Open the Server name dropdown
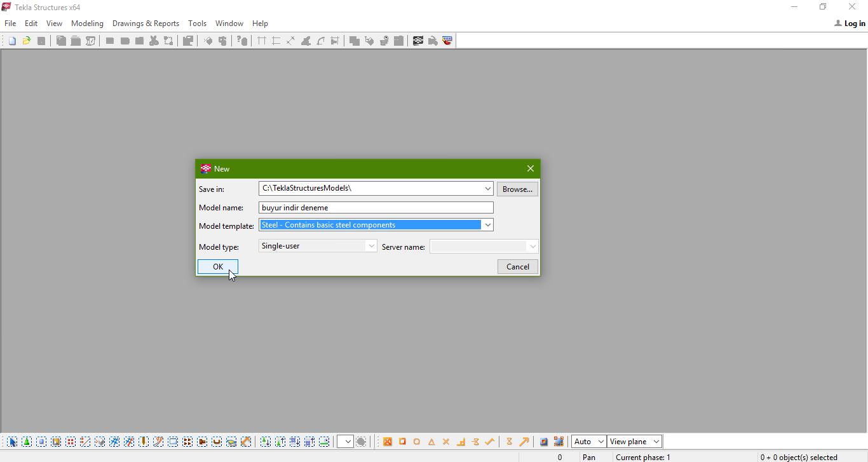Screen dimensions: 868x462 point(484,247)
